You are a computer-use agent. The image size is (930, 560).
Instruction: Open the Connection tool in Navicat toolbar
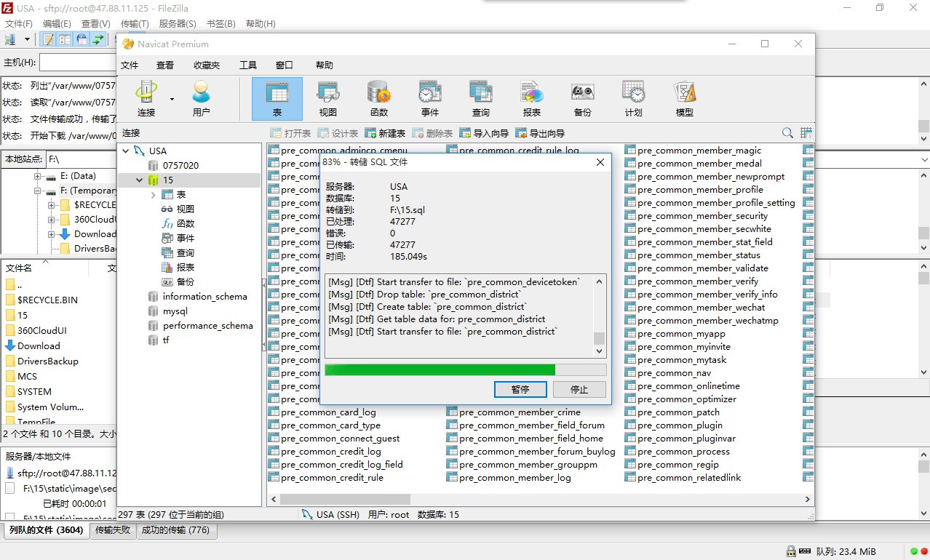click(x=146, y=99)
